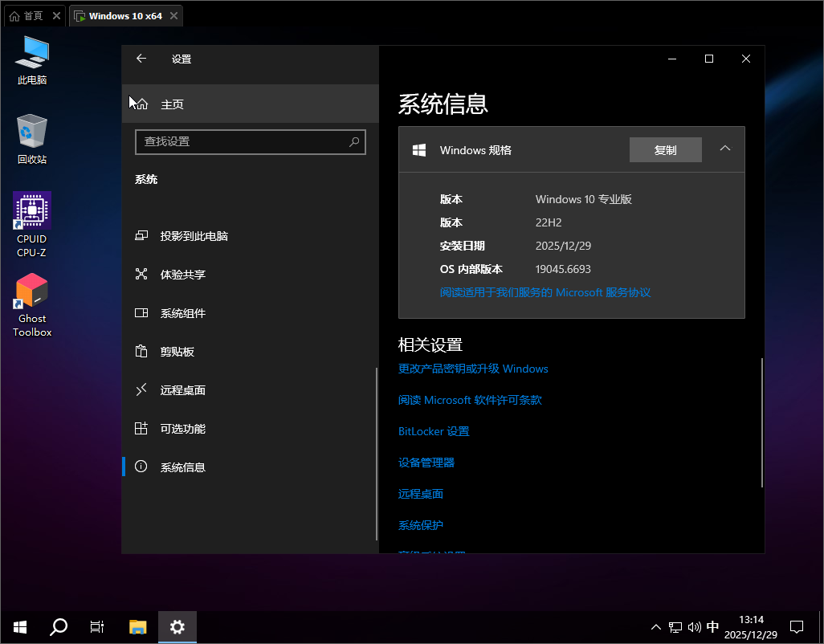
Task: Open the 主页 home icon
Action: click(x=142, y=104)
